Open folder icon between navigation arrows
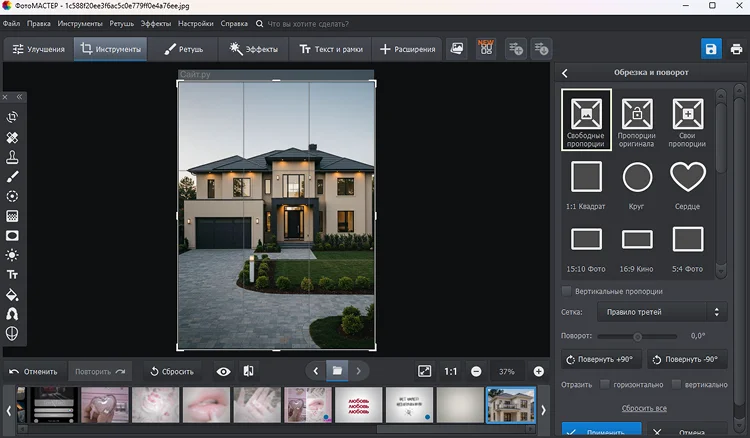 [x=337, y=371]
